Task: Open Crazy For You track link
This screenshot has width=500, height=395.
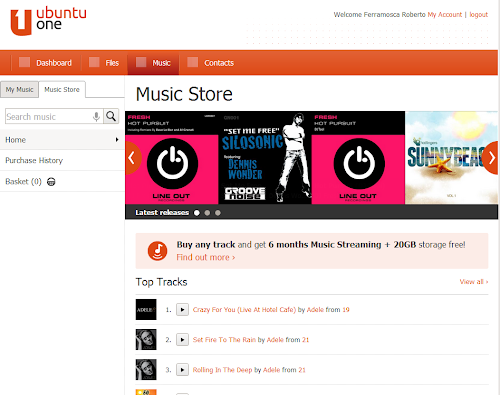Action: pyautogui.click(x=244, y=310)
